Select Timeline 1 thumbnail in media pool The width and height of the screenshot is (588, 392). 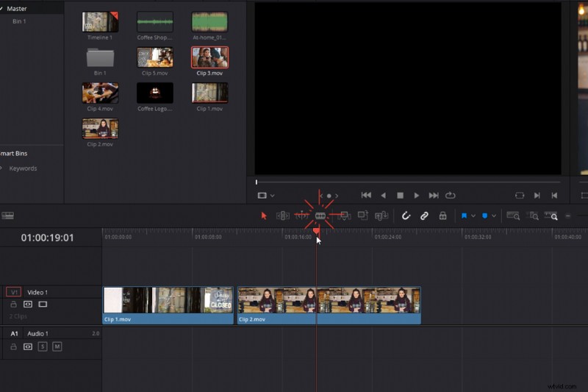pyautogui.click(x=100, y=22)
